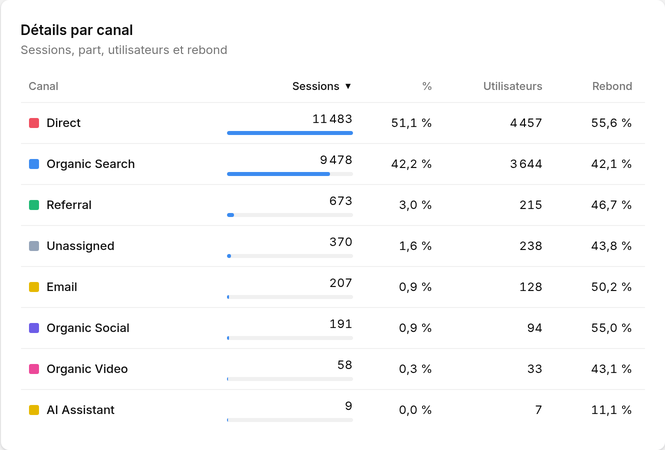
Task: Click the purple Organic Social swatch
Action: coord(34,328)
